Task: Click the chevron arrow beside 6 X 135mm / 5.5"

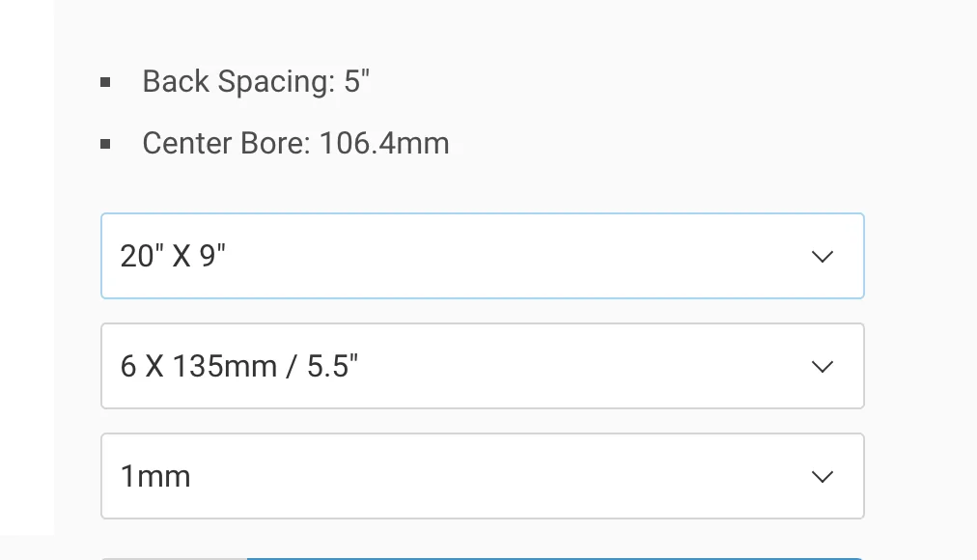Action: pos(822,367)
